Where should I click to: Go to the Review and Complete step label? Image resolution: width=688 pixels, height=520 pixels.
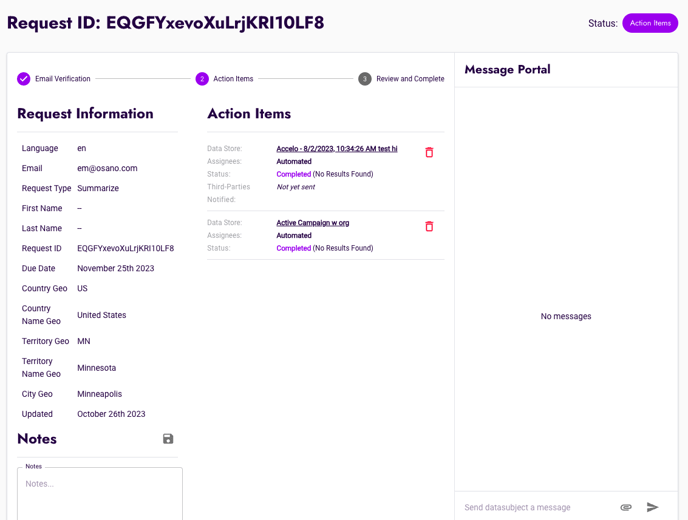(x=410, y=79)
